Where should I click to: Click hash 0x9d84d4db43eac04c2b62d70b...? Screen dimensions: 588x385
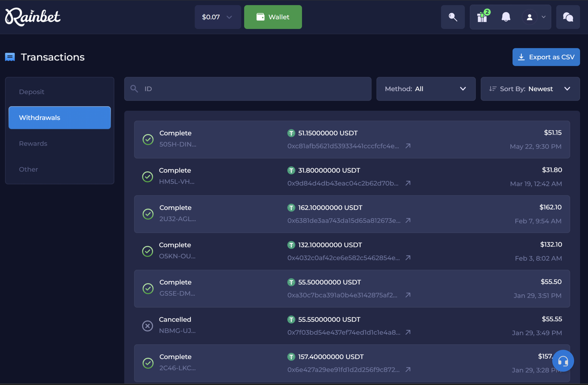click(x=343, y=183)
